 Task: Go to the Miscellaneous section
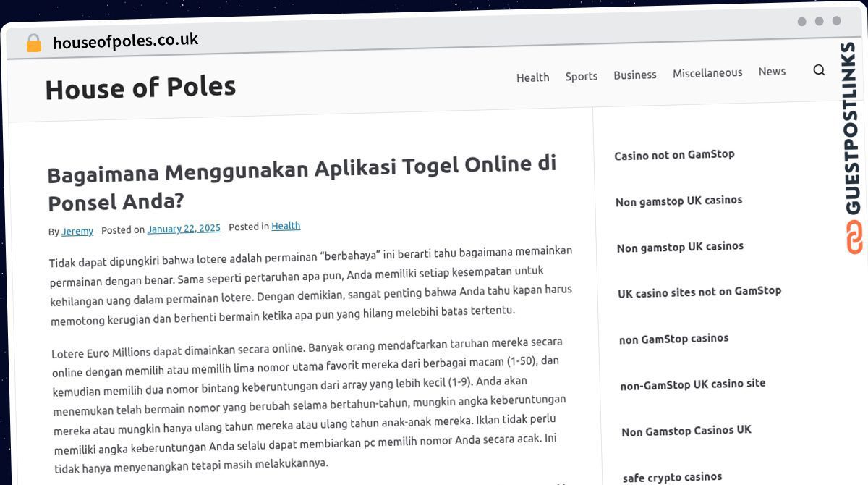click(x=707, y=73)
